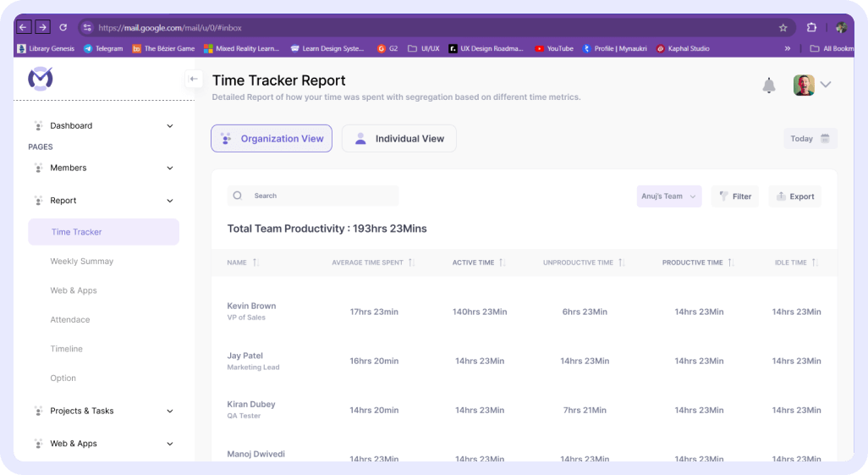This screenshot has width=868, height=475.
Task: Switch to Individual View
Action: pos(398,139)
